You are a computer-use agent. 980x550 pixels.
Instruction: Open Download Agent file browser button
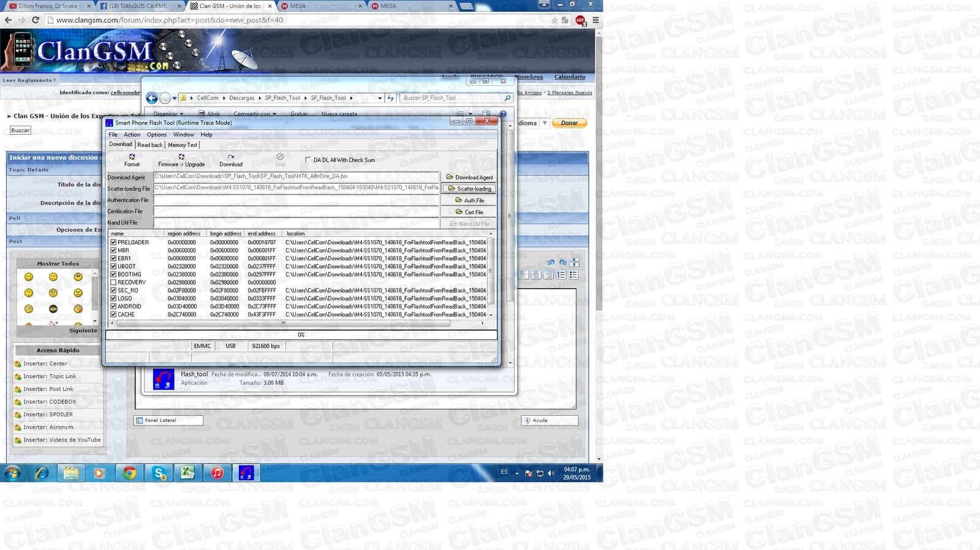click(x=469, y=177)
